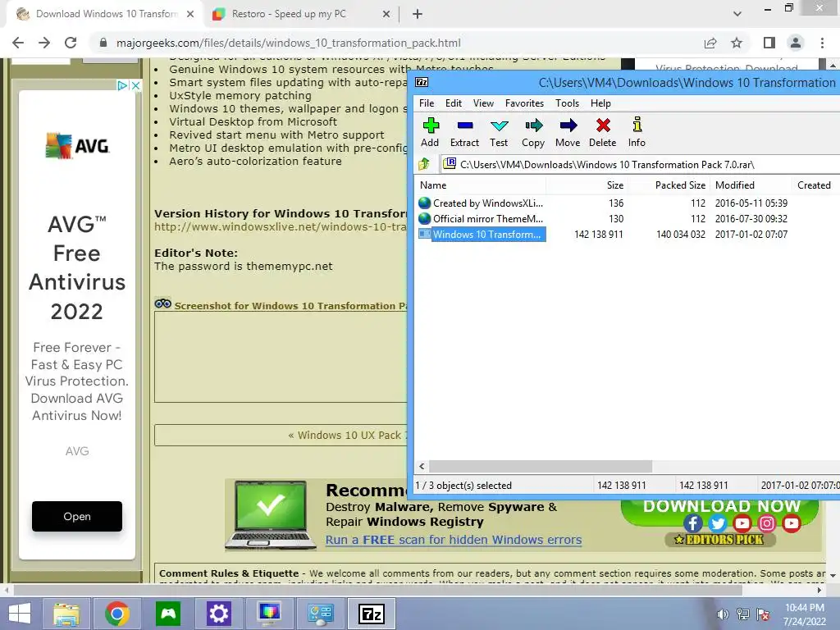Open the Help menu in 7-Zip
This screenshot has height=630, width=840.
(600, 103)
